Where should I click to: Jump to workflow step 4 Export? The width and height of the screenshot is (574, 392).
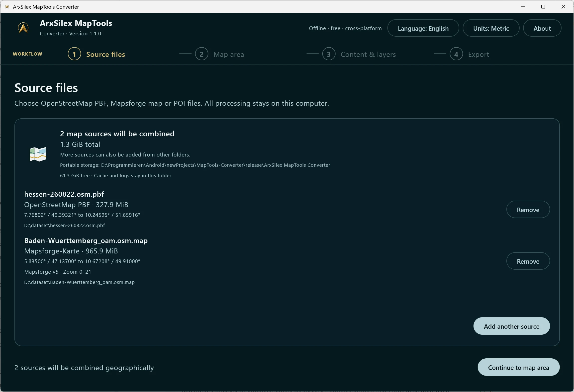click(x=469, y=54)
